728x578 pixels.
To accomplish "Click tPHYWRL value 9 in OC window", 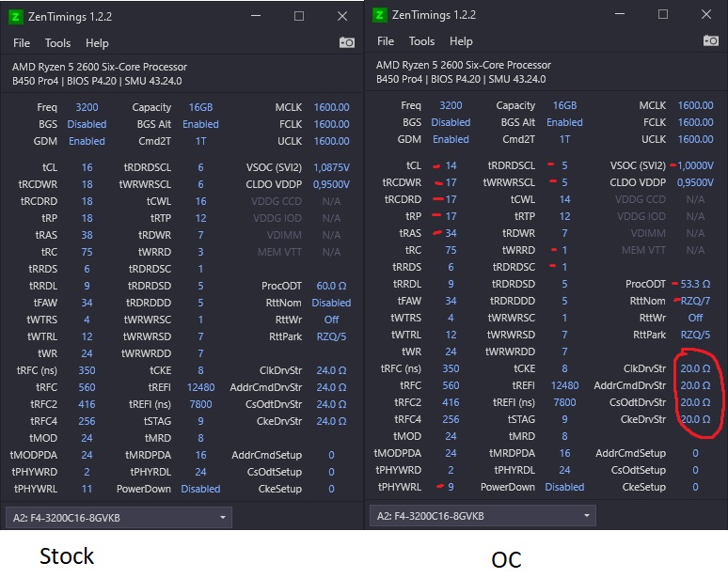I will click(451, 487).
